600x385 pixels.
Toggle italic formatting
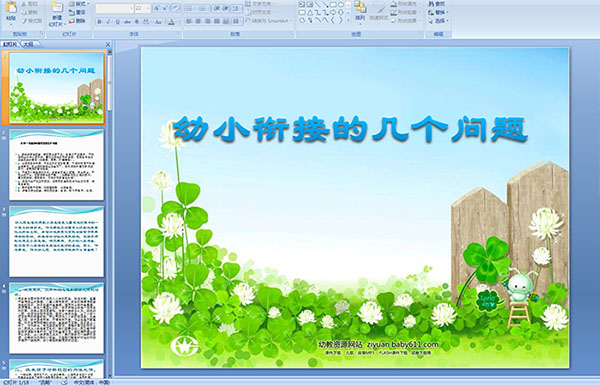[108, 22]
